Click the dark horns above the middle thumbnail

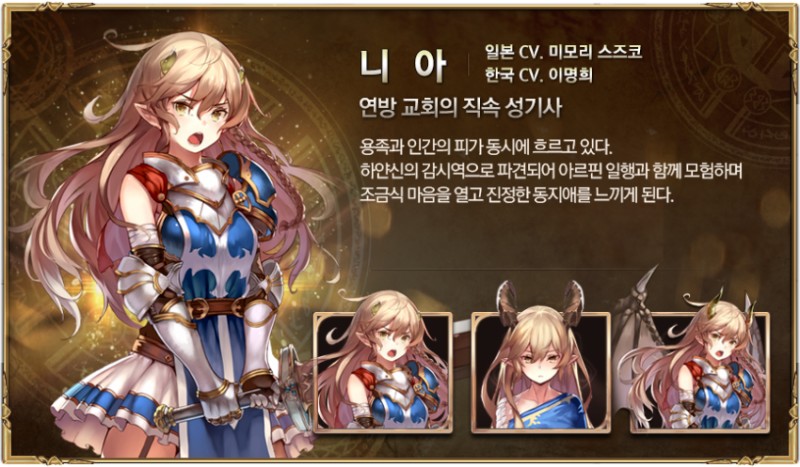541,301
